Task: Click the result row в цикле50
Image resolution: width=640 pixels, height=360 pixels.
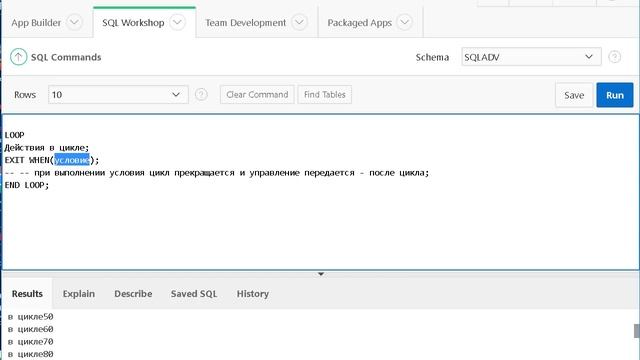Action: click(x=31, y=317)
